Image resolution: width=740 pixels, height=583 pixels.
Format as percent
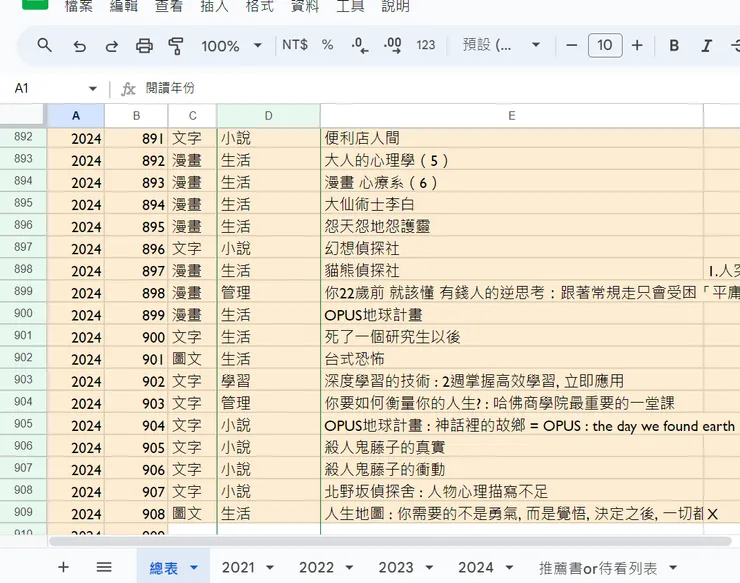point(327,45)
